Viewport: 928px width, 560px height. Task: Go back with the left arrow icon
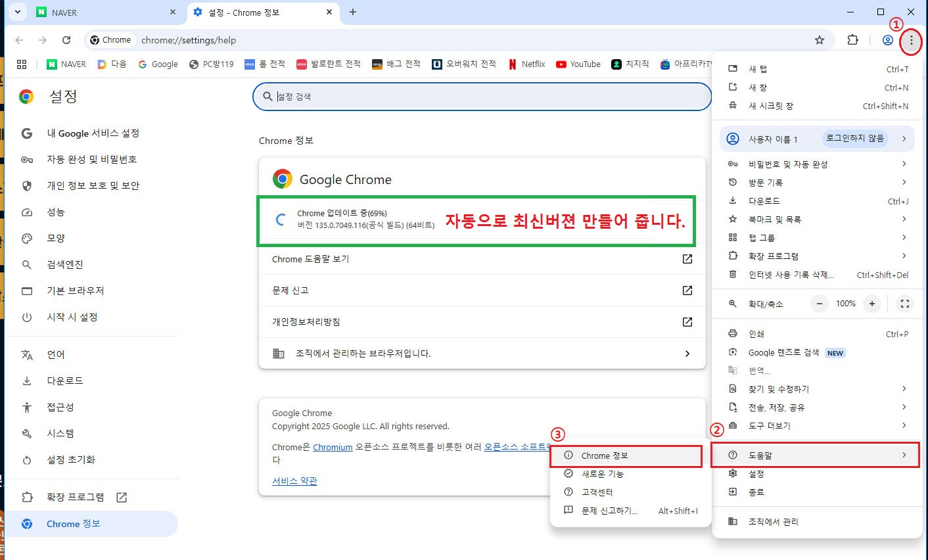19,40
